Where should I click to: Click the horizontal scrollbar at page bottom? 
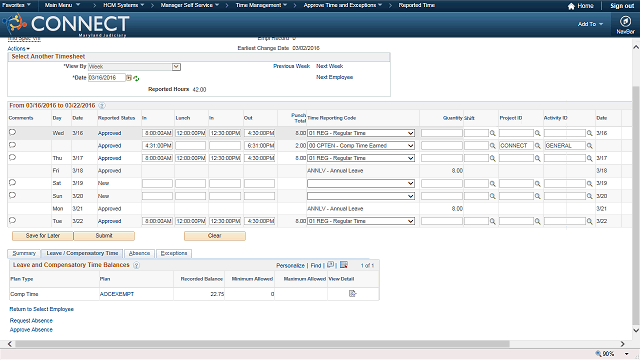pyautogui.click(x=262, y=344)
